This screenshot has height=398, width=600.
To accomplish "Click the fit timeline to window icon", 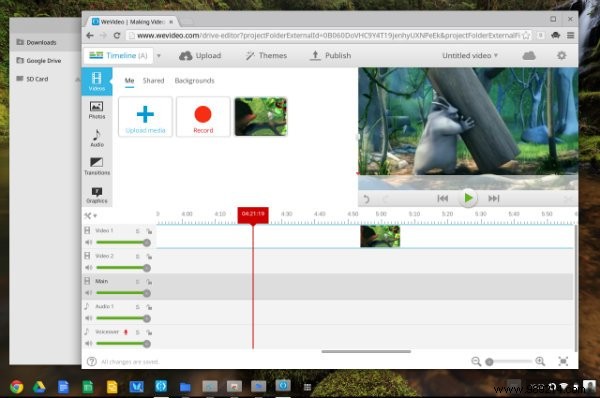I will pos(563,361).
